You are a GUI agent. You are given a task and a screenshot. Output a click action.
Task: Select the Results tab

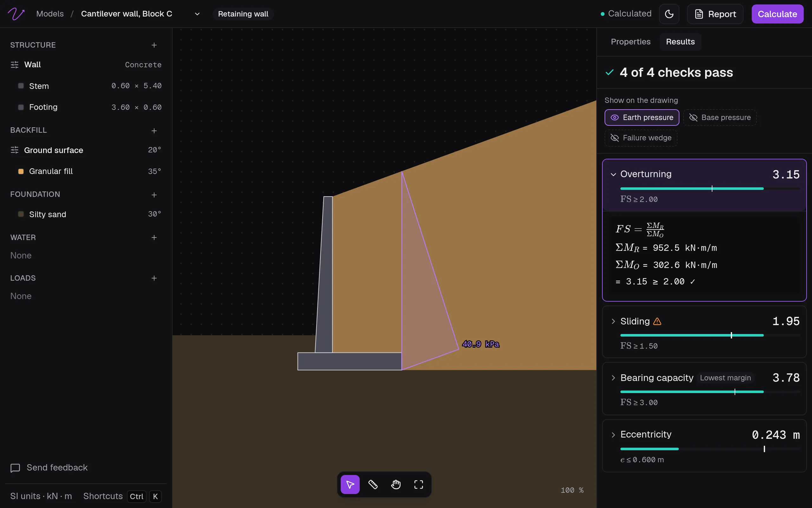pyautogui.click(x=680, y=42)
